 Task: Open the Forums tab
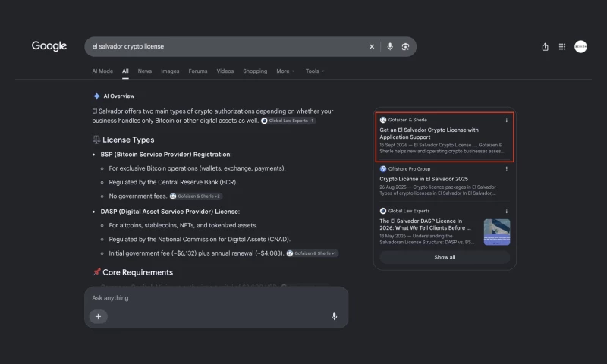point(198,71)
